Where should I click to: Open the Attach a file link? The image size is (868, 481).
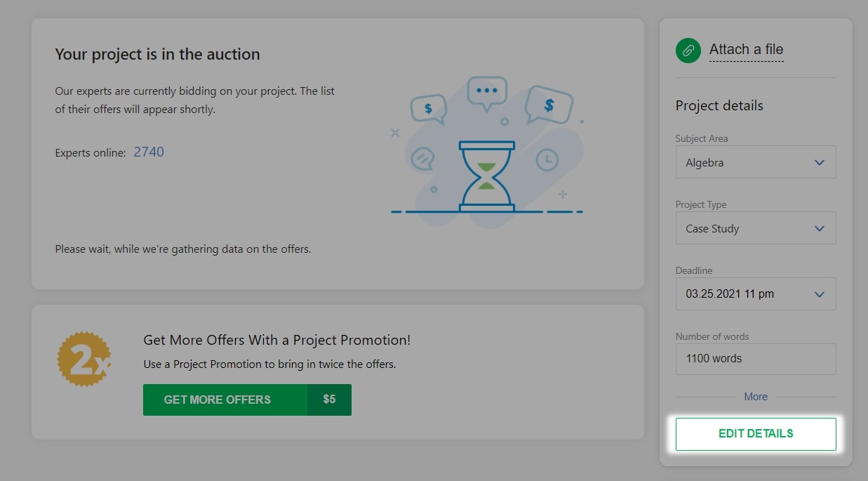[x=746, y=49]
